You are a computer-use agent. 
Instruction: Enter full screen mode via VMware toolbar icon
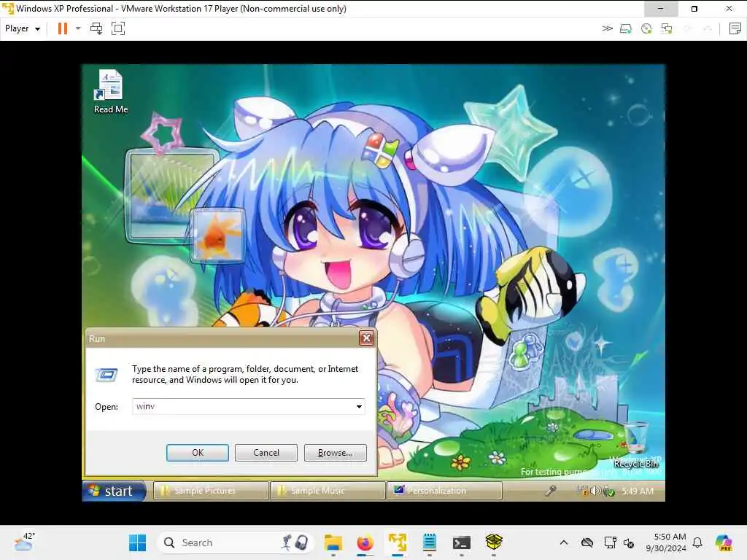[x=117, y=28]
